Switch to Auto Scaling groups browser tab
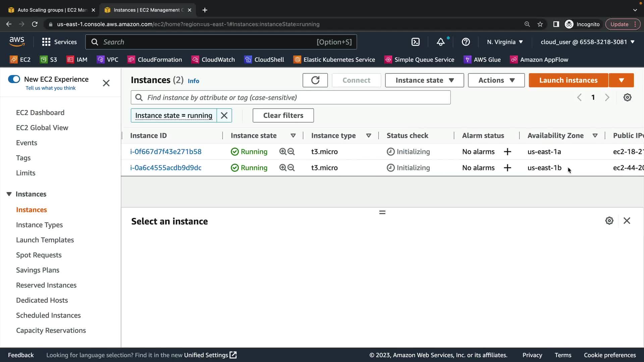The height and width of the screenshot is (362, 644). [52, 10]
